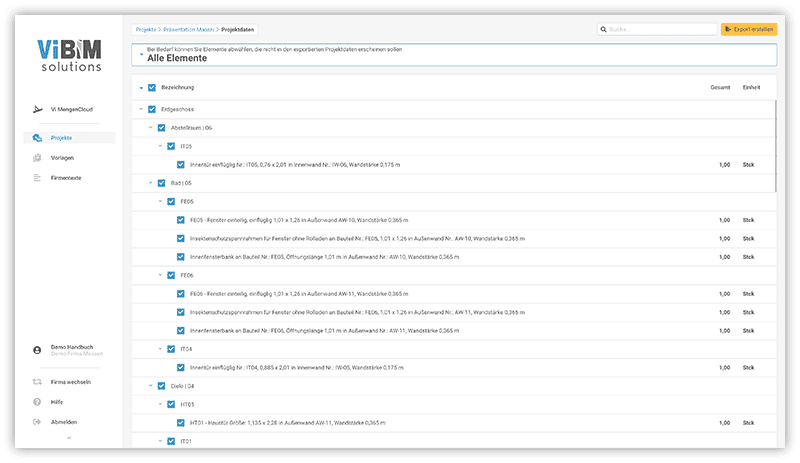
Task: Select Insektenschutzspannrahmen FE05 row text
Action: (357, 238)
